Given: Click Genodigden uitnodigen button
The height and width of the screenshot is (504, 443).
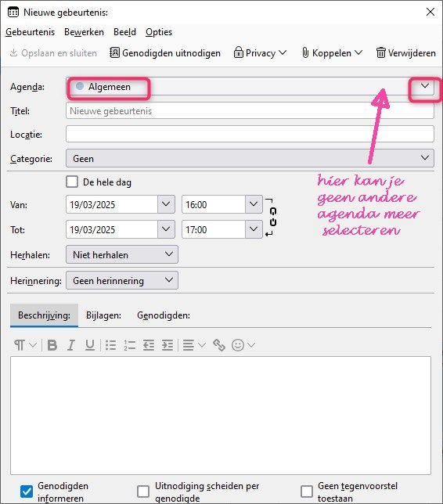Looking at the screenshot, I should (x=165, y=53).
